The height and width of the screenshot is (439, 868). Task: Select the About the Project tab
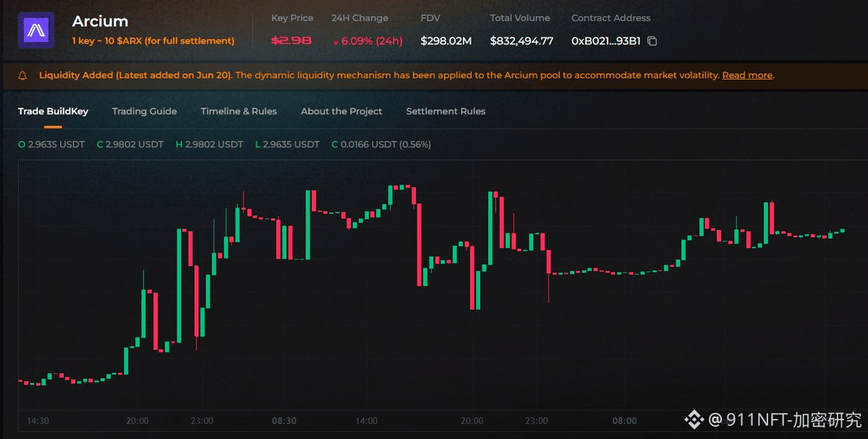click(x=341, y=111)
